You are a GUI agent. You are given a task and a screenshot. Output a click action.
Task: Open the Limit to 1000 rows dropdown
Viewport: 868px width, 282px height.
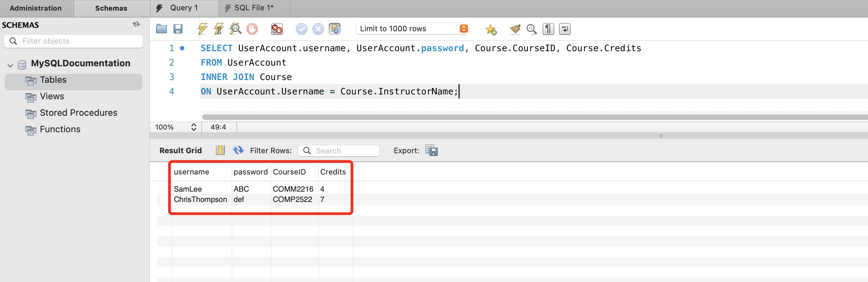tap(464, 29)
